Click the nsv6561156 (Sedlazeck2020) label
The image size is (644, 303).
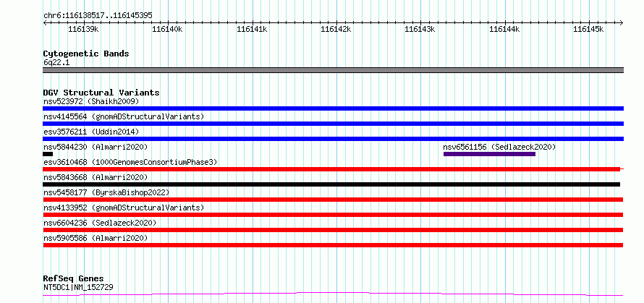(499, 147)
